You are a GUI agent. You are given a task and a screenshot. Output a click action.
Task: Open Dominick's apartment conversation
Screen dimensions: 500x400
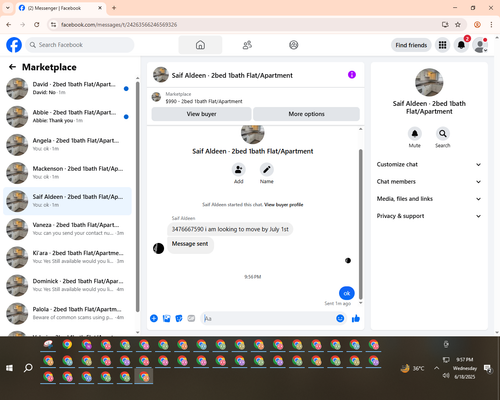(68, 285)
